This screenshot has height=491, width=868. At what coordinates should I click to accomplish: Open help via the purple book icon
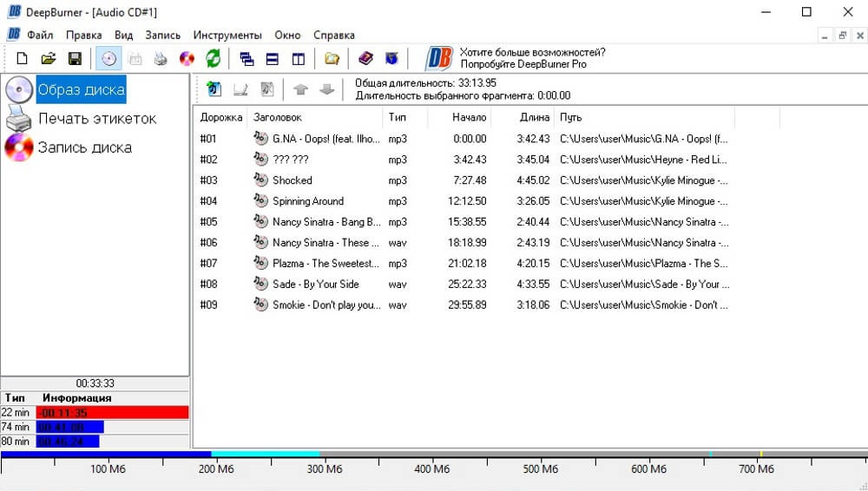[365, 58]
